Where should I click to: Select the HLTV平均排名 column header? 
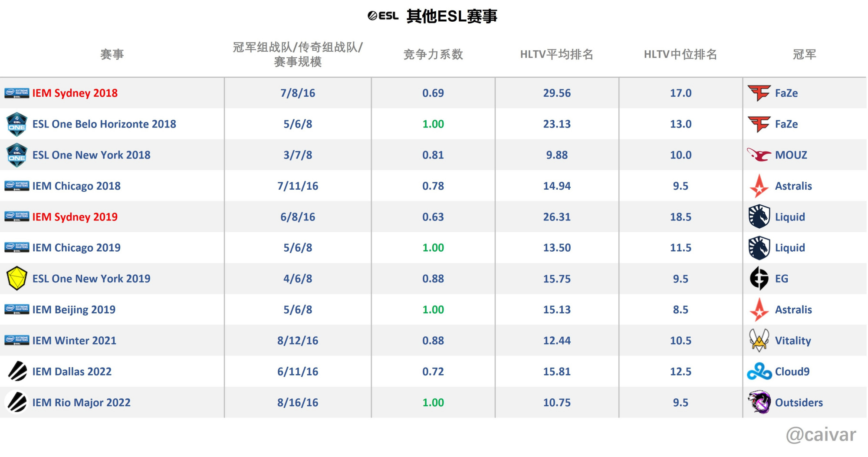click(x=557, y=54)
